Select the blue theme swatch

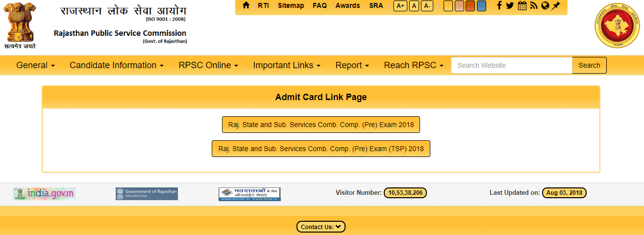click(481, 6)
